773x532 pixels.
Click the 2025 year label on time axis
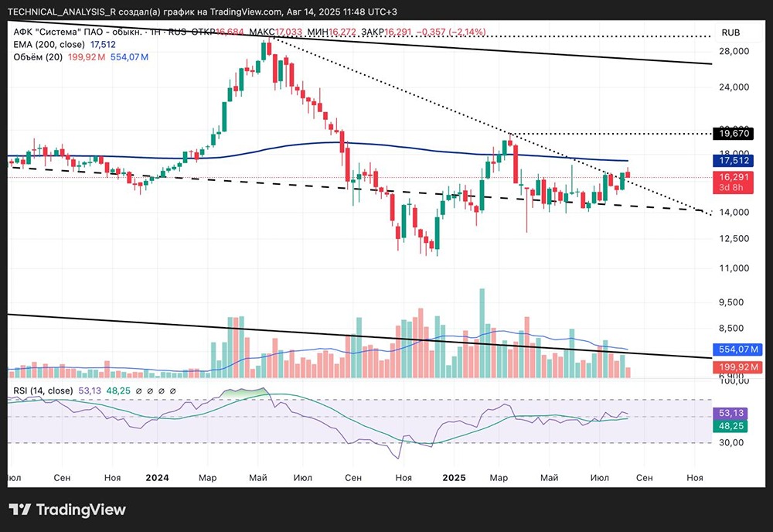454,478
